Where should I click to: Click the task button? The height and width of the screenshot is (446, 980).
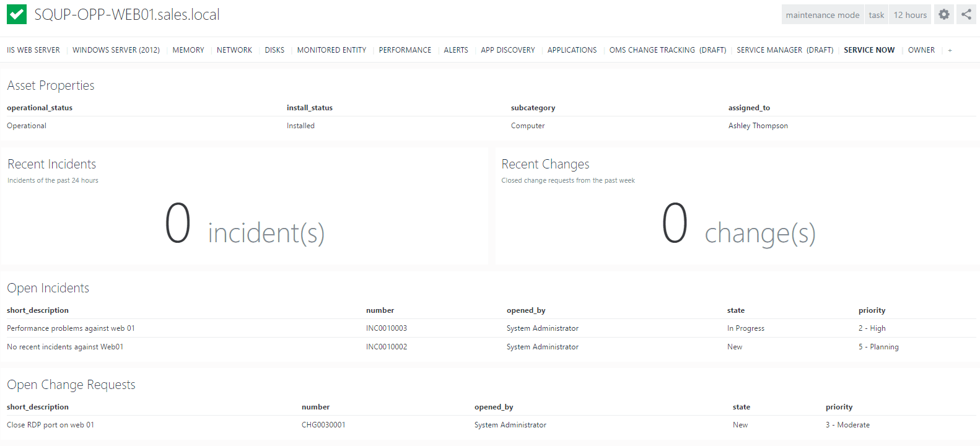point(876,15)
